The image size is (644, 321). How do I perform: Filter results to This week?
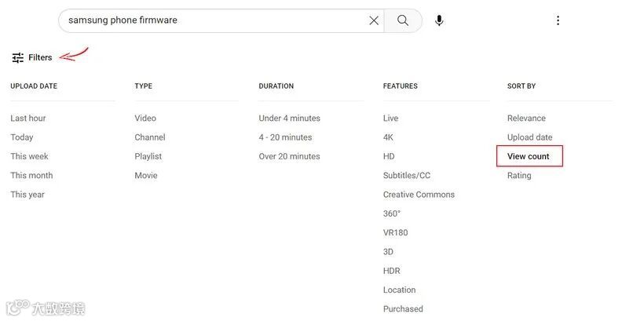(x=29, y=156)
